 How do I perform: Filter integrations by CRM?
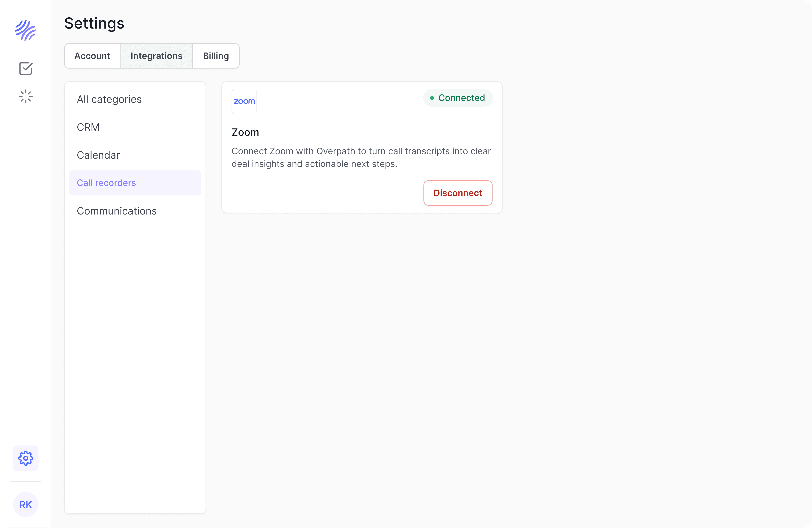88,127
